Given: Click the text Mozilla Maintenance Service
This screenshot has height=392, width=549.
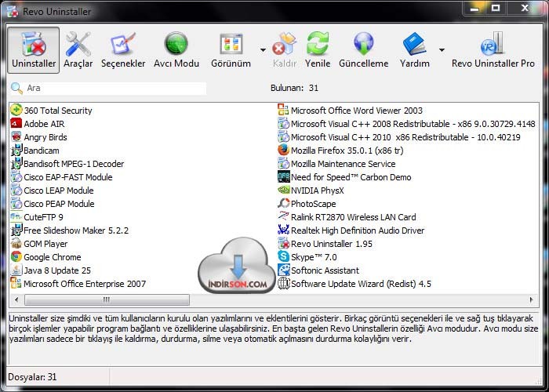Looking at the screenshot, I should (x=344, y=164).
